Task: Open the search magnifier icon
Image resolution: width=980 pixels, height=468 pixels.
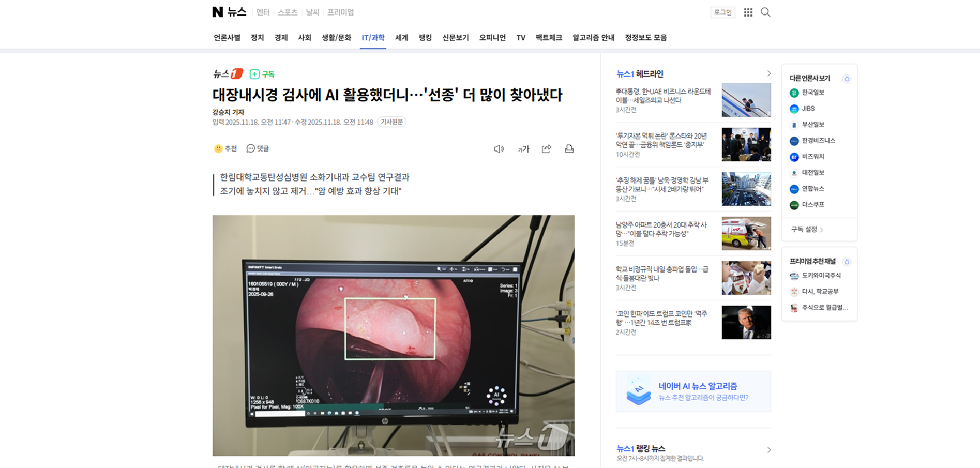Action: click(765, 12)
